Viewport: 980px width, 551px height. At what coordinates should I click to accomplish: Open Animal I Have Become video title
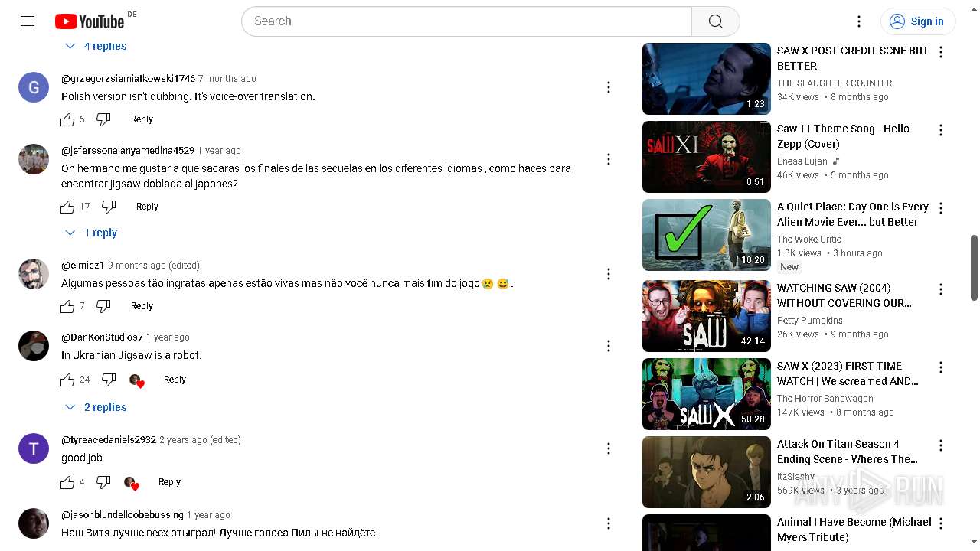pos(854,530)
